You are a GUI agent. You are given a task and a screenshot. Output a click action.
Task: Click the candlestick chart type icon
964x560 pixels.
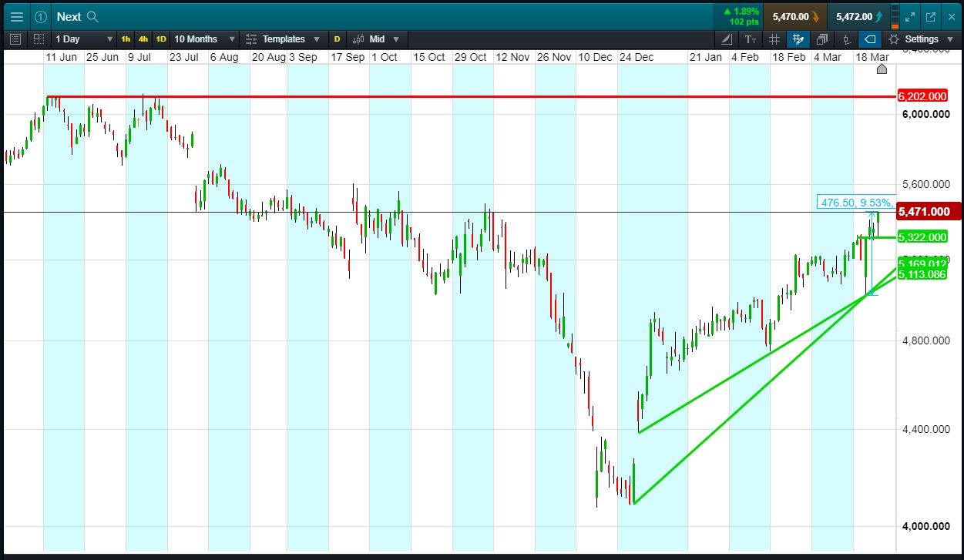tap(358, 39)
